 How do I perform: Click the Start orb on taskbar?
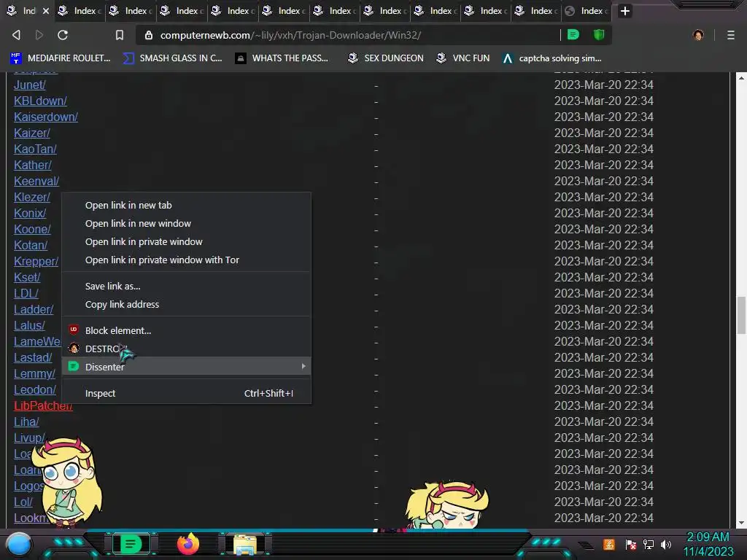point(19,544)
